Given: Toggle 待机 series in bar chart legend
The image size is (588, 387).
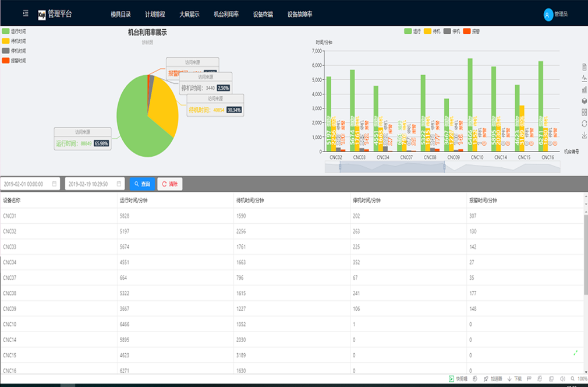Looking at the screenshot, I should 432,31.
